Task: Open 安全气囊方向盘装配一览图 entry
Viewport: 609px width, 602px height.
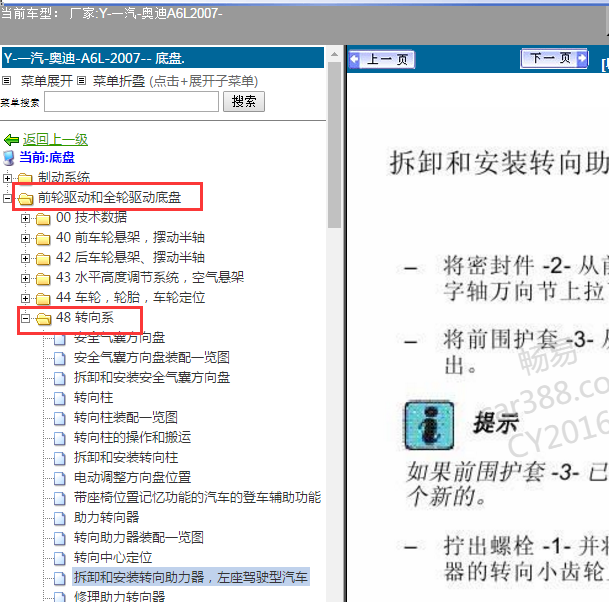Action: click(152, 358)
